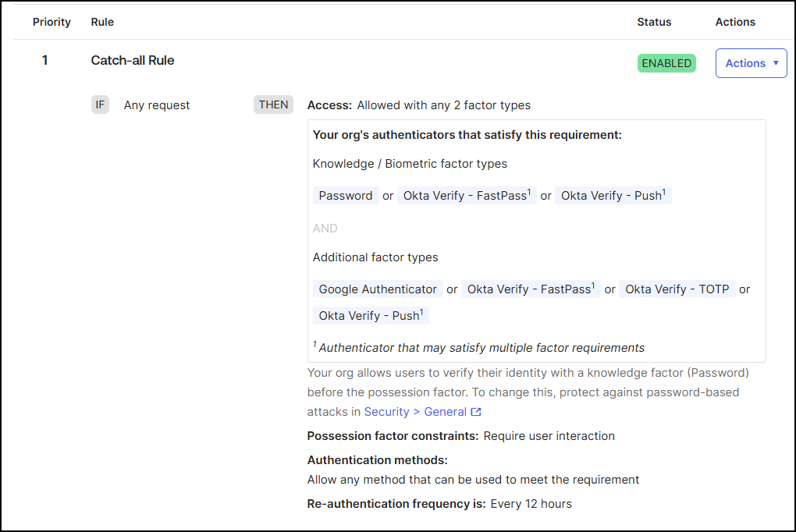Click the ENABLED status badge
Viewport: 796px width, 532px height.
pos(666,63)
